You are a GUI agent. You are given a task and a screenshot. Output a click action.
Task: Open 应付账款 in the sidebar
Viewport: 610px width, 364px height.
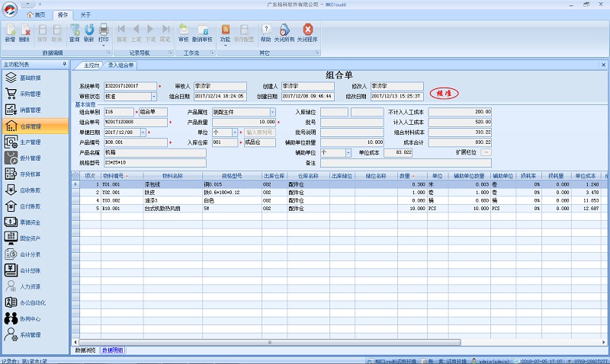pyautogui.click(x=35, y=206)
